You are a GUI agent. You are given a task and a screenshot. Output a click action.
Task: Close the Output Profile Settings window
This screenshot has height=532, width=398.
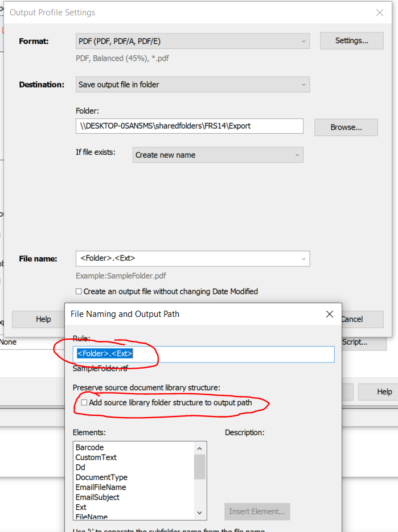click(x=380, y=13)
